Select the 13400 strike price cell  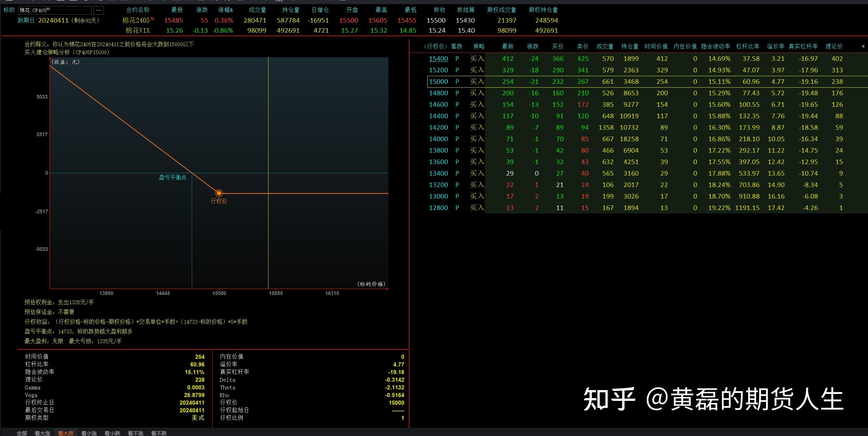point(438,173)
